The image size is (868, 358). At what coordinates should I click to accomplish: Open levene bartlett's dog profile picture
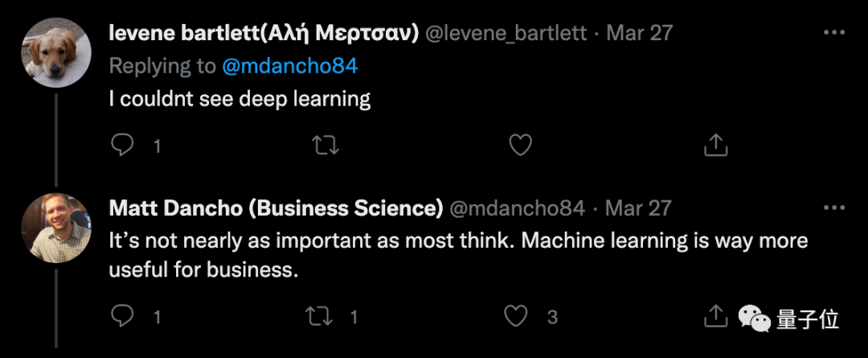click(55, 51)
